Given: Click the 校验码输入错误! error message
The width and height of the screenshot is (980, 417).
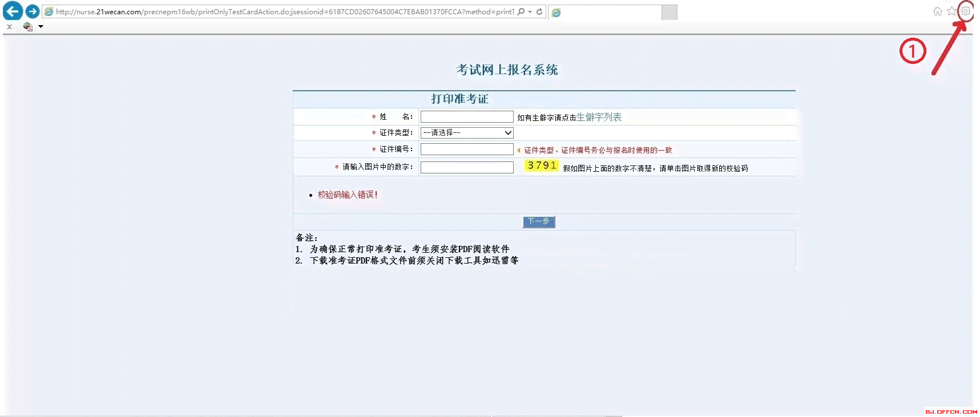Looking at the screenshot, I should pos(348,195).
